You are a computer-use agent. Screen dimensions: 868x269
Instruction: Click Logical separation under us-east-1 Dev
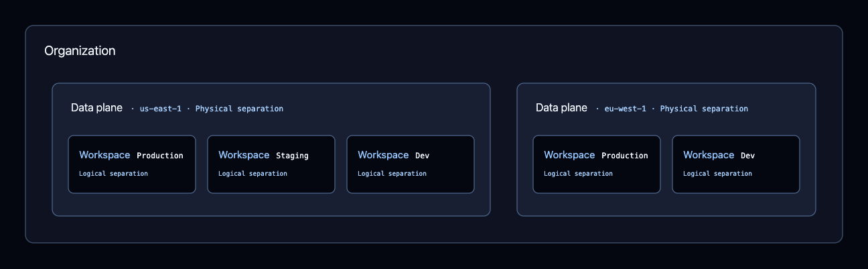[x=392, y=174]
